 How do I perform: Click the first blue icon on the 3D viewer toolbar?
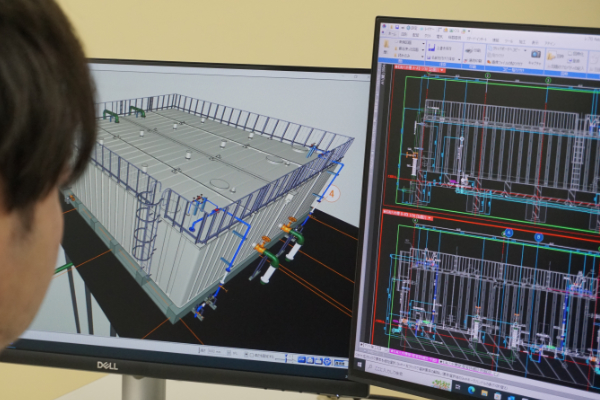tap(302, 360)
